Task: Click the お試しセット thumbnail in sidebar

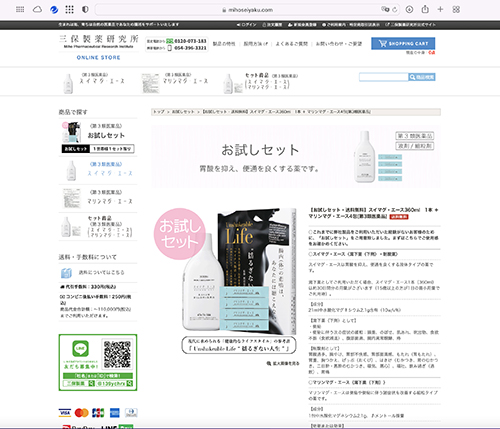Action: 71,132
